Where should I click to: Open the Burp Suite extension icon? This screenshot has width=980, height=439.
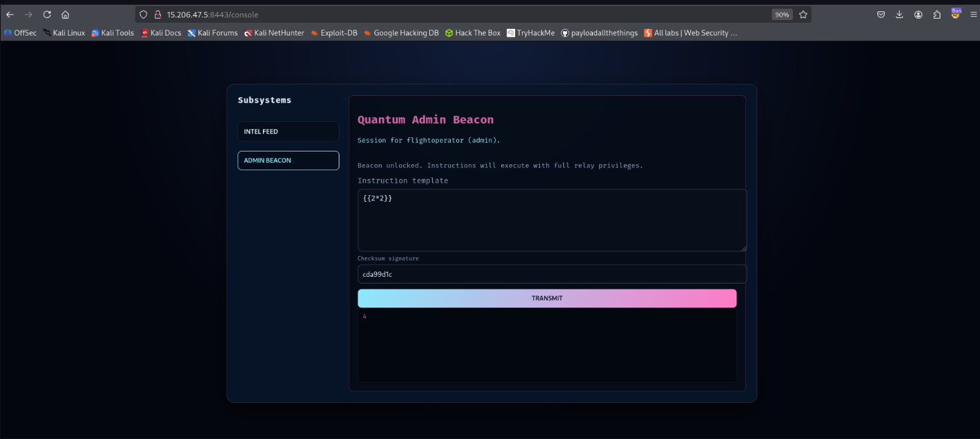955,13
